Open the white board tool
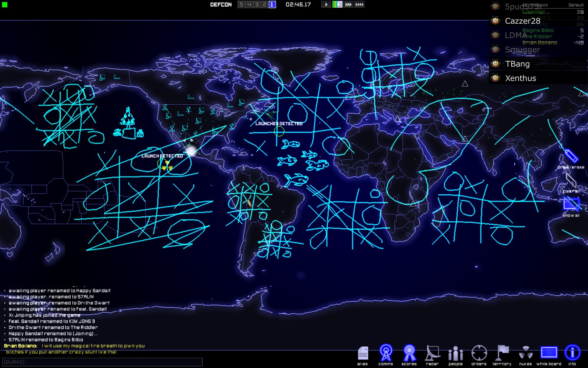This screenshot has height=368, width=588. [x=549, y=355]
